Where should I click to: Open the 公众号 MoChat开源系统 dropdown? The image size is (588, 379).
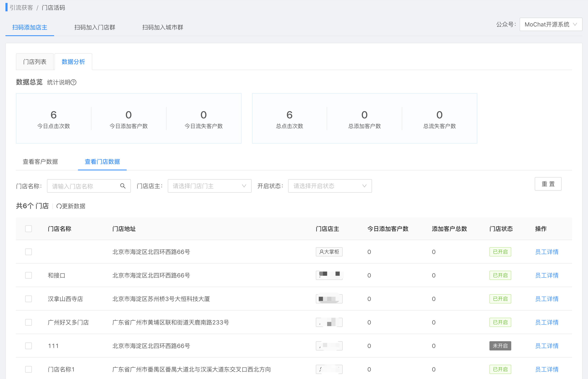(551, 24)
